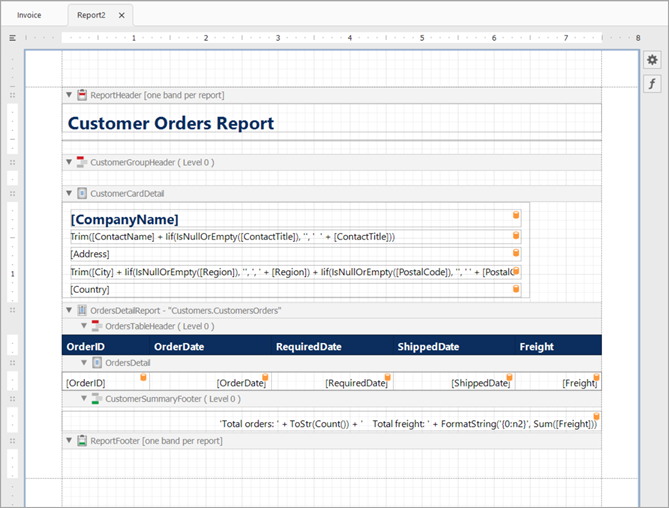Collapse the CustomerGroupHeader band
This screenshot has height=508, width=669.
(69, 162)
